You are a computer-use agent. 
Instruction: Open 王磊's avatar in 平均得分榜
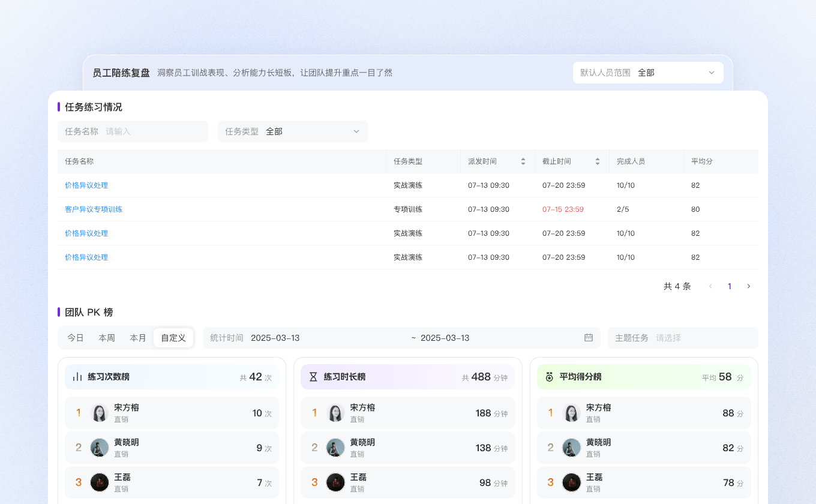pos(571,482)
